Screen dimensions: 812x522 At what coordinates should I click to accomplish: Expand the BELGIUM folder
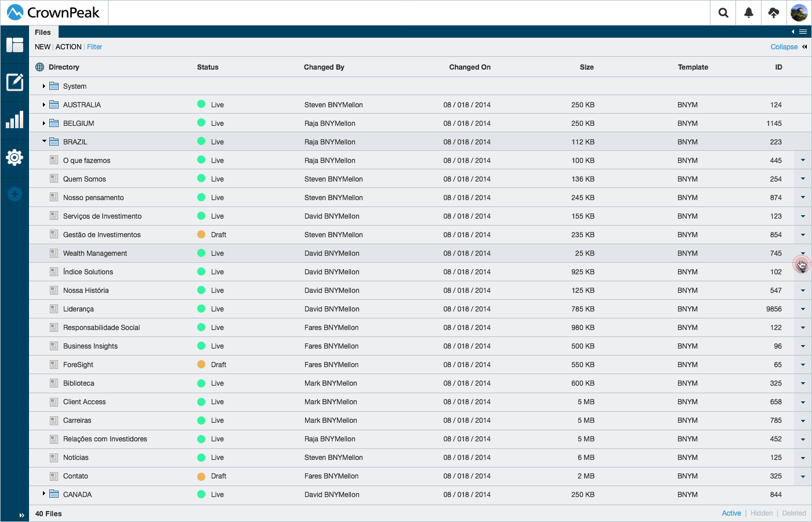43,123
